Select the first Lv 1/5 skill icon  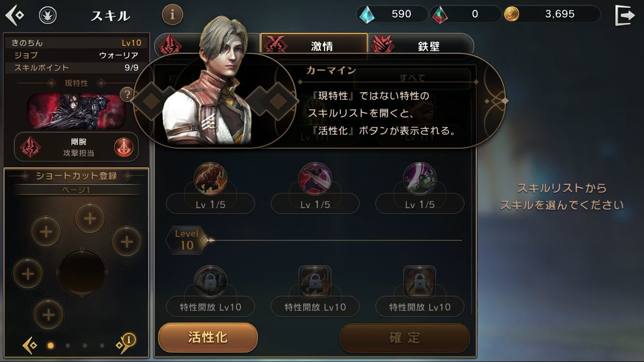point(210,179)
